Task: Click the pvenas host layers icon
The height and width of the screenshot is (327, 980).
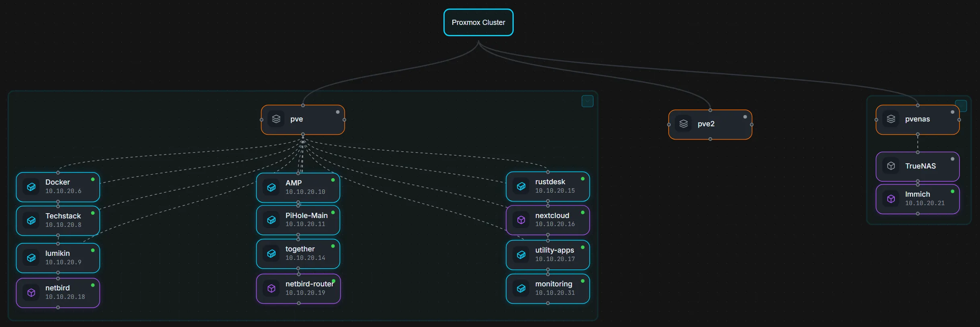Action: coord(891,119)
